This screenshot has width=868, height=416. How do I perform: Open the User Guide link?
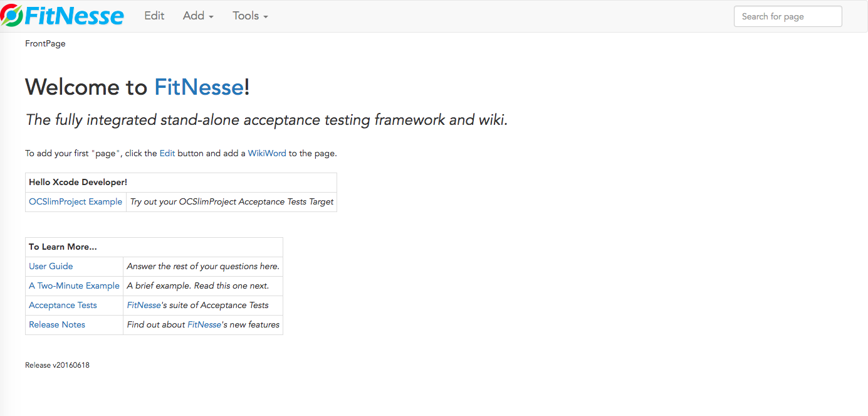click(x=51, y=266)
